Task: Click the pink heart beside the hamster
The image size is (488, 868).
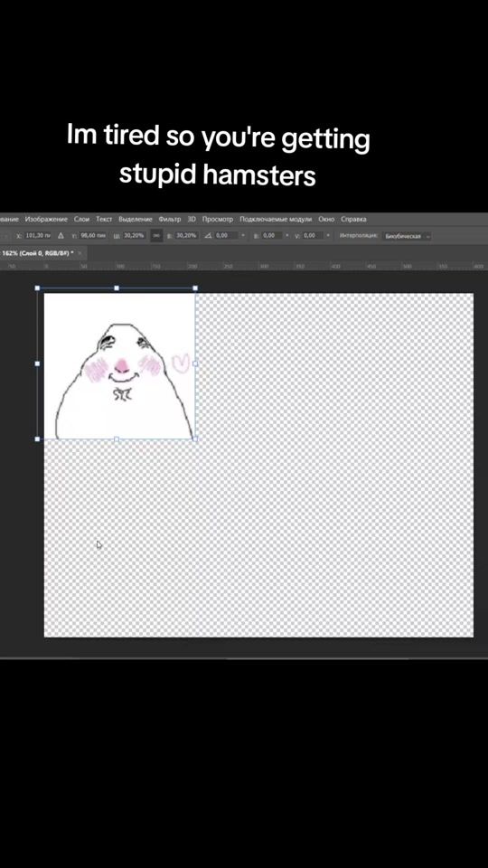Action: pyautogui.click(x=181, y=362)
